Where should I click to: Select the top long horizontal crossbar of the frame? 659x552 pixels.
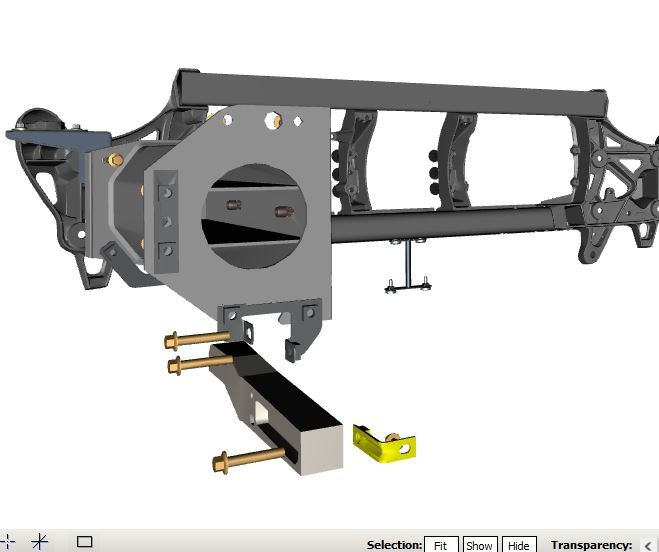point(391,96)
